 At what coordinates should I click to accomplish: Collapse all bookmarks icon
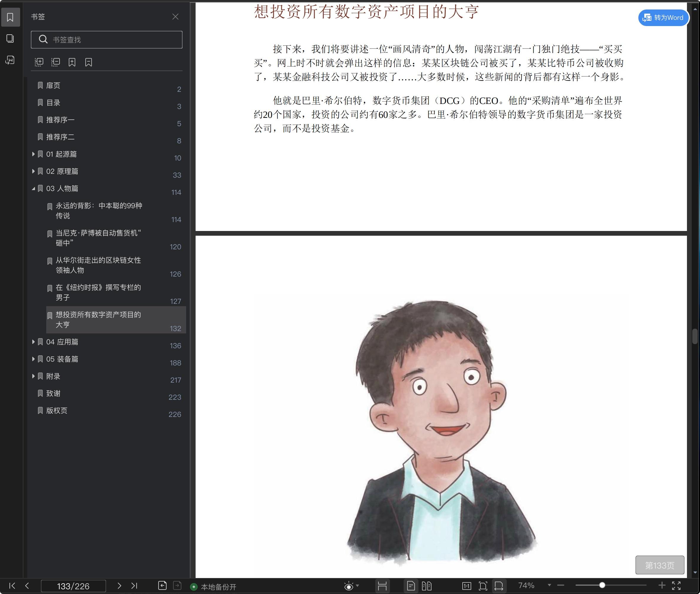tap(56, 62)
